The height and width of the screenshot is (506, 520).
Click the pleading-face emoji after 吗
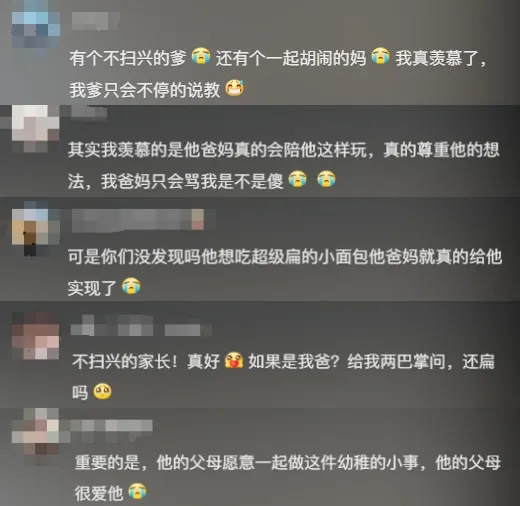[x=102, y=392]
